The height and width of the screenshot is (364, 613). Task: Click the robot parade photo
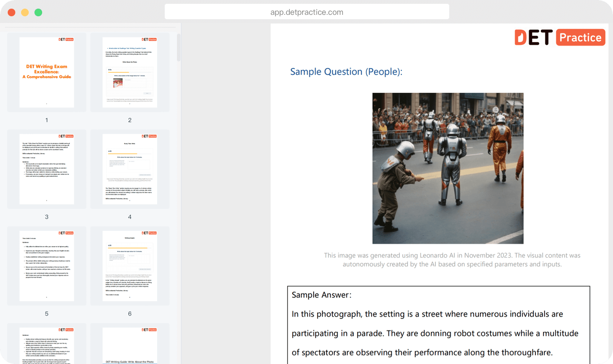(448, 168)
